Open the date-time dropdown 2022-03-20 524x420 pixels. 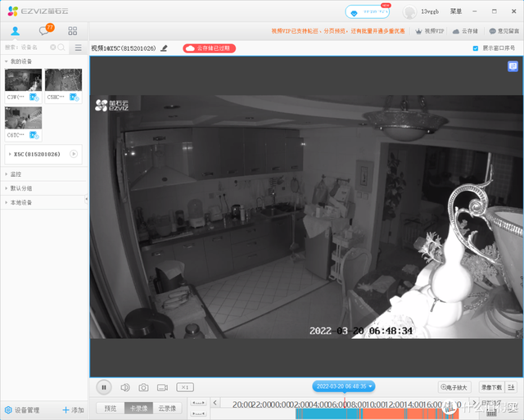tap(344, 386)
